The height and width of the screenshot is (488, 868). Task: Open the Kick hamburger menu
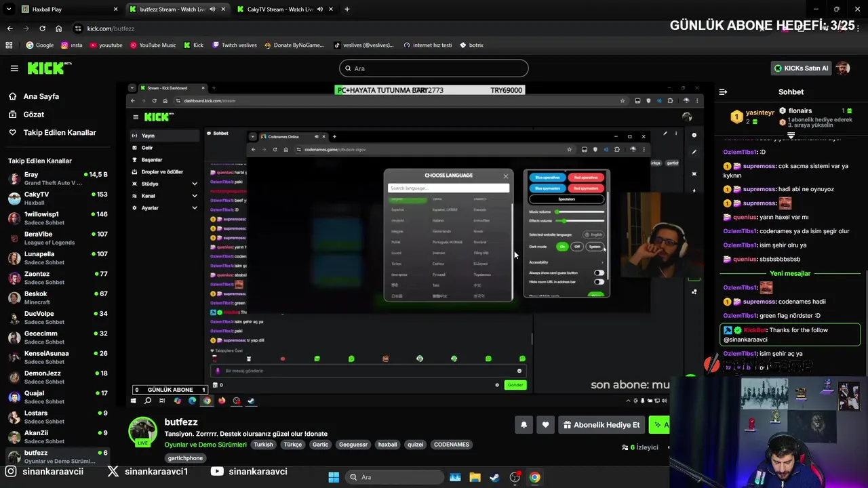point(14,68)
